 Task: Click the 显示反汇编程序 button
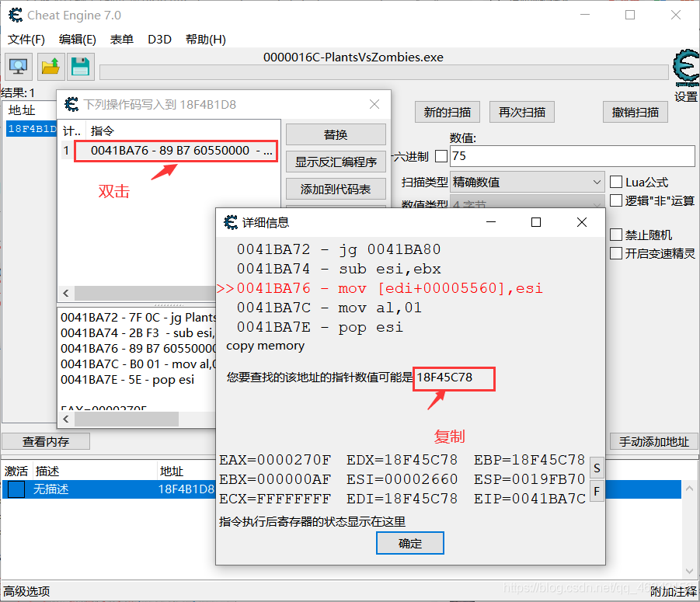tap(336, 162)
